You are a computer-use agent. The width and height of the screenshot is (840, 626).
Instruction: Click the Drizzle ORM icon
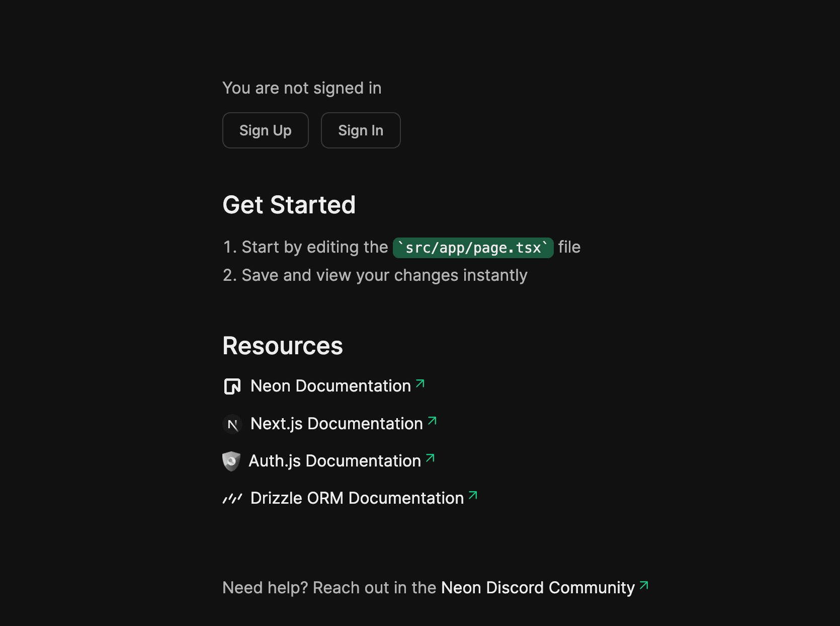(232, 498)
